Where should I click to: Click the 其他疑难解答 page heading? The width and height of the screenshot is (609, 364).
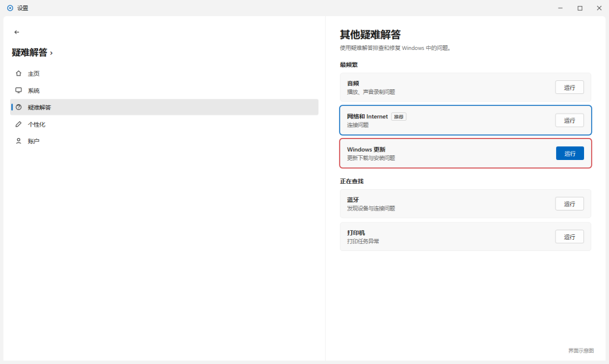[370, 34]
